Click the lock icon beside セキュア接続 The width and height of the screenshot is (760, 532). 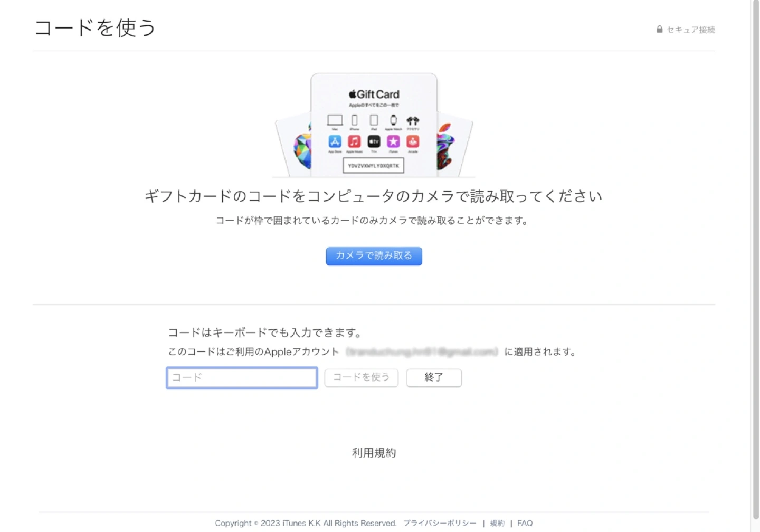(x=659, y=30)
